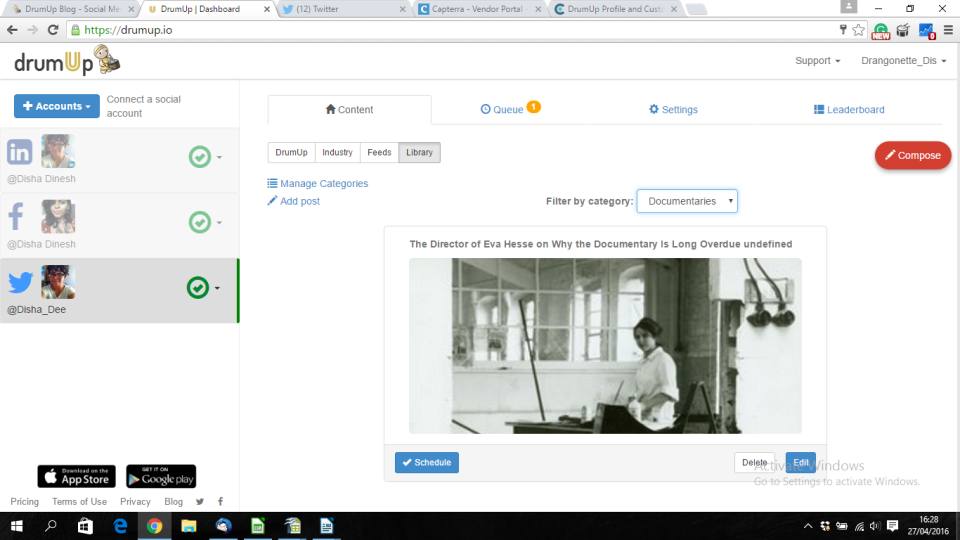Switch to the Queue tab
960x540 pixels.
point(510,109)
